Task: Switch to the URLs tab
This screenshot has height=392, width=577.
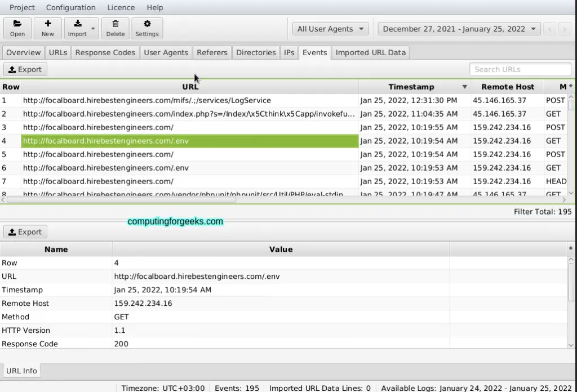Action: (58, 52)
